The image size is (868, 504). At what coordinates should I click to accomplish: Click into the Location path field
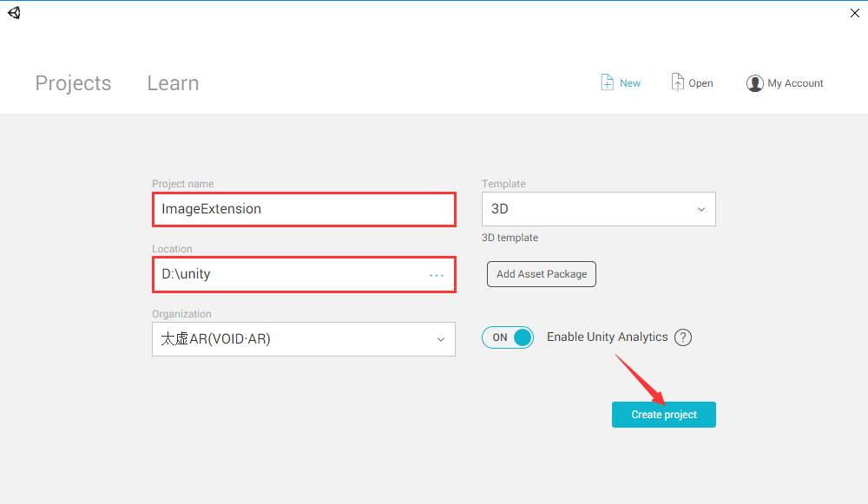point(286,274)
